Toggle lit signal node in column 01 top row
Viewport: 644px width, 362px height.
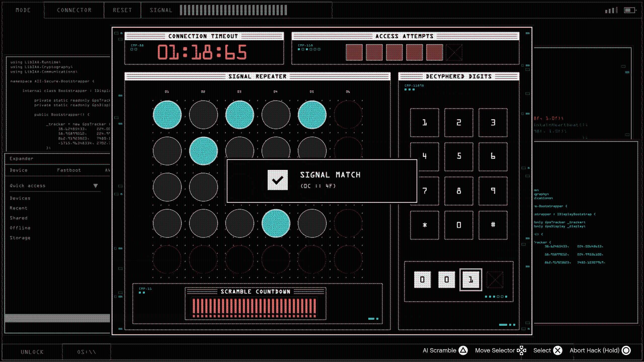click(167, 115)
